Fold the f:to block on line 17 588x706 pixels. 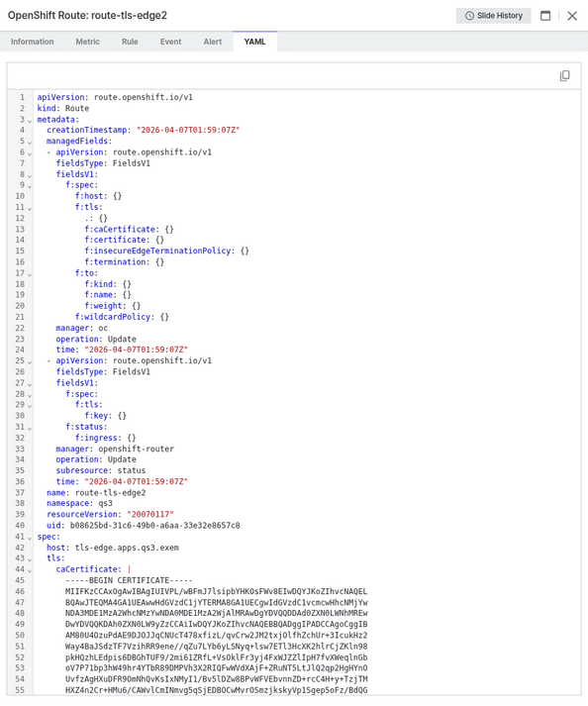30,273
